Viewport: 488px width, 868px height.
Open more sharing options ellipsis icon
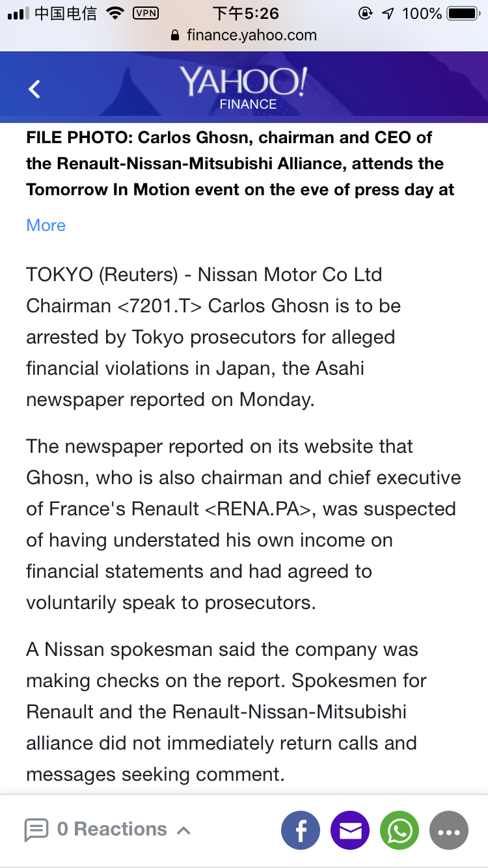click(x=449, y=830)
